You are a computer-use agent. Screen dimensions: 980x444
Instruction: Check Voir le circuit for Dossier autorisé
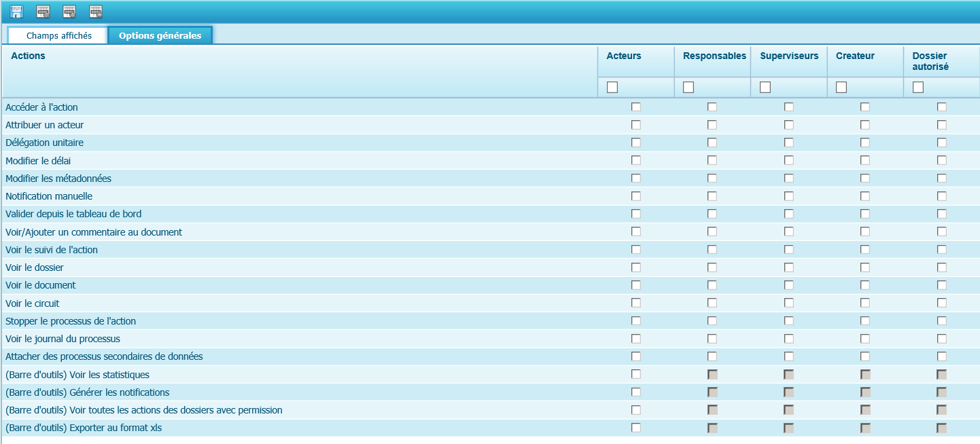[x=941, y=303]
